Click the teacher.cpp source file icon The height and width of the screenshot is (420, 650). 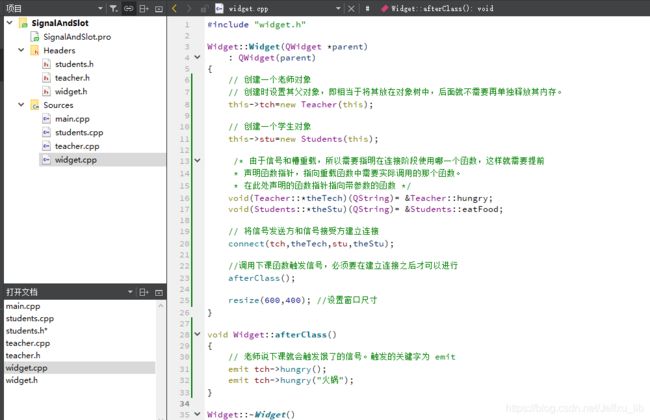click(46, 146)
